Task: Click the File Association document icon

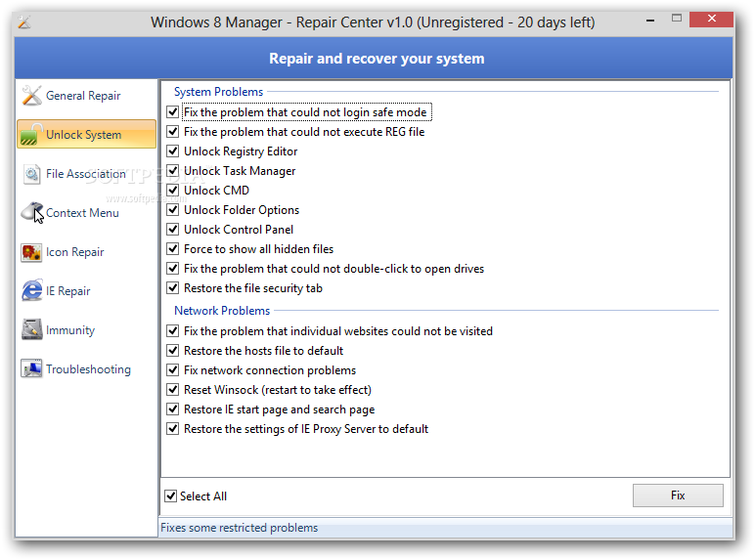Action: 31,174
